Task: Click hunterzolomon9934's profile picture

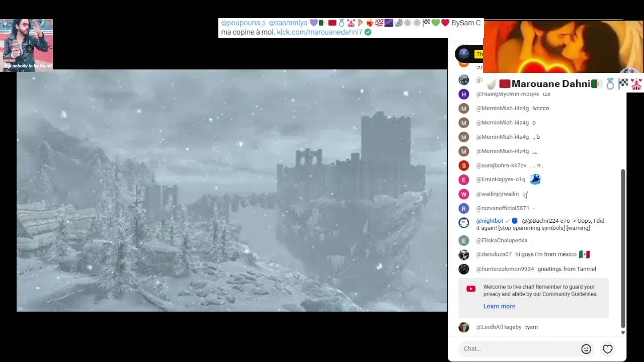Action: pyautogui.click(x=464, y=269)
